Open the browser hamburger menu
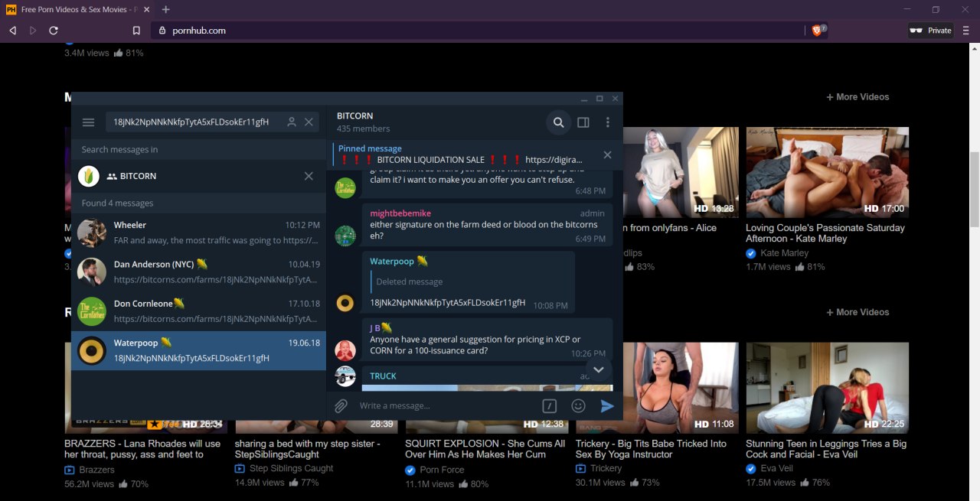 coord(967,31)
